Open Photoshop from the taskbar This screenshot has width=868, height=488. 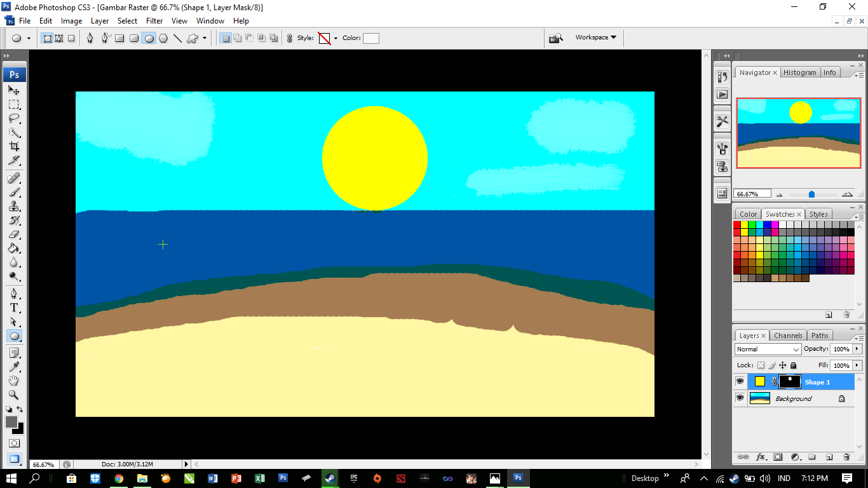pyautogui.click(x=518, y=477)
